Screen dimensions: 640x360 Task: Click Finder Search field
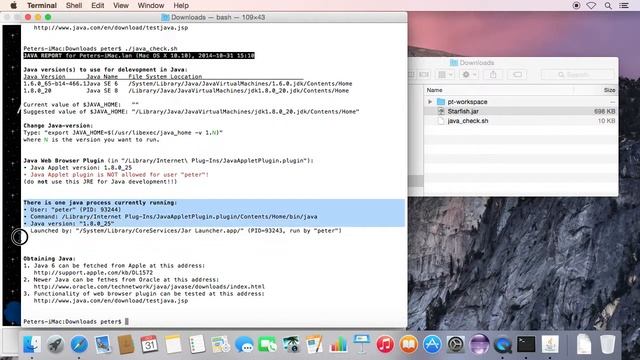pos(577,75)
